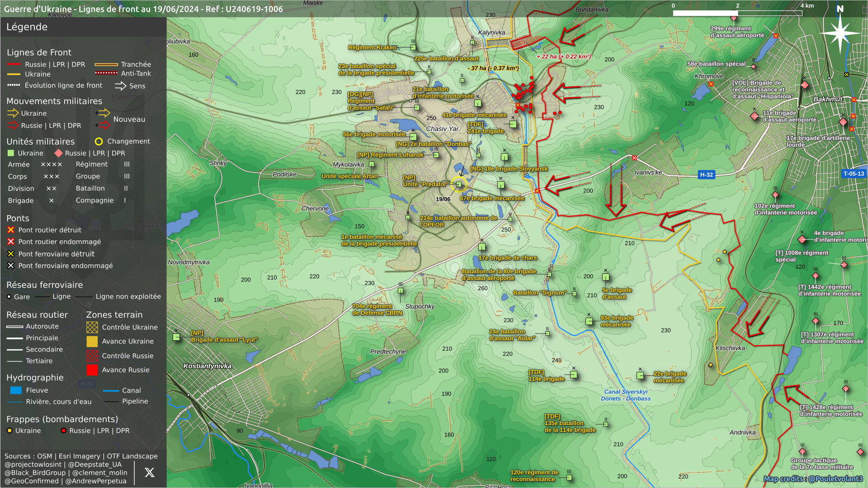Click the H-32 road shield
The image size is (868, 488).
click(706, 175)
